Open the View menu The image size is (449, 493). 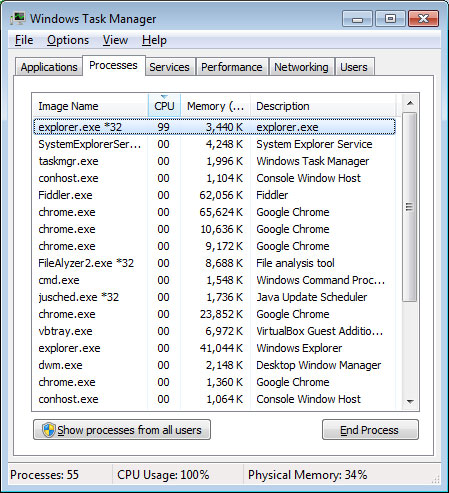(115, 40)
